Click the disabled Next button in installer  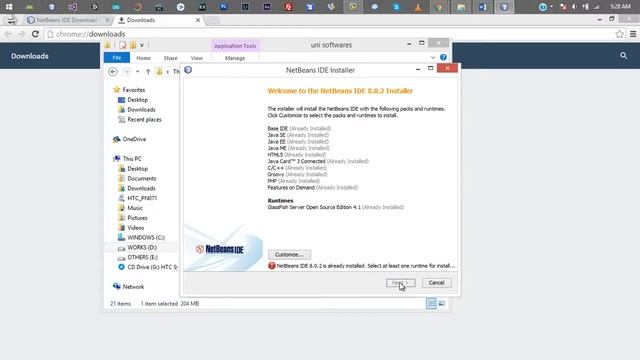point(400,282)
